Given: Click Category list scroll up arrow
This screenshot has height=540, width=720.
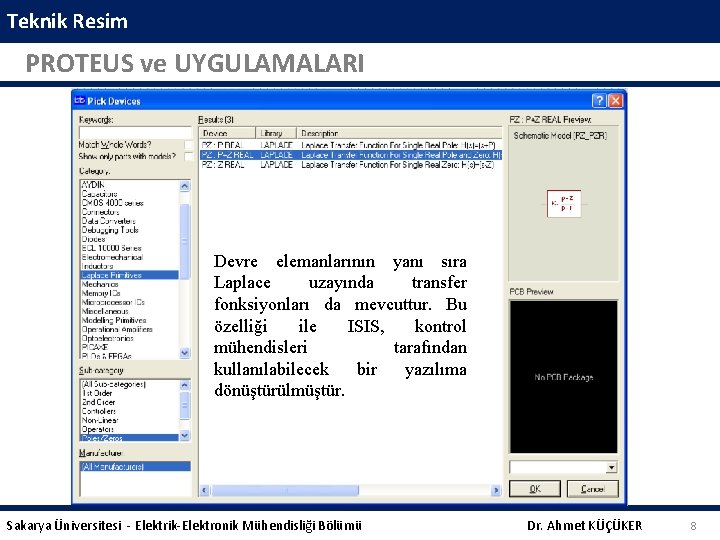Looking at the screenshot, I should (x=185, y=186).
